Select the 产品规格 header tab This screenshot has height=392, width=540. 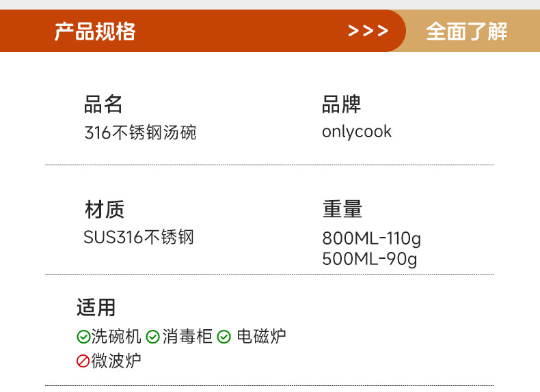coord(95,31)
